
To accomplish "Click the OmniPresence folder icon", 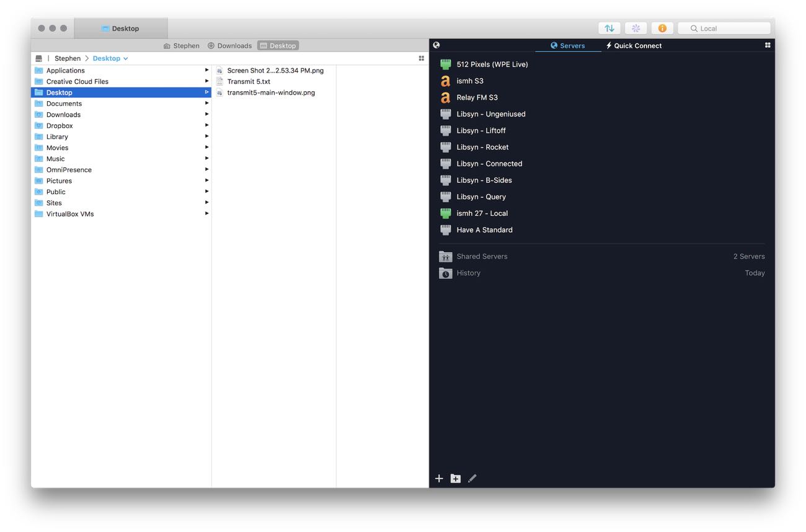I will [39, 170].
